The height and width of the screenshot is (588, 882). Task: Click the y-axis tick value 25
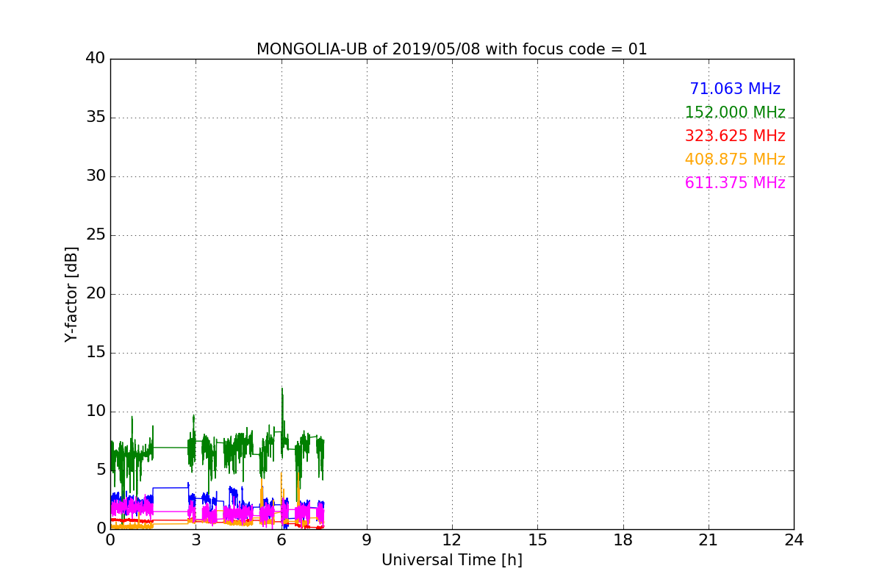pyautogui.click(x=96, y=235)
